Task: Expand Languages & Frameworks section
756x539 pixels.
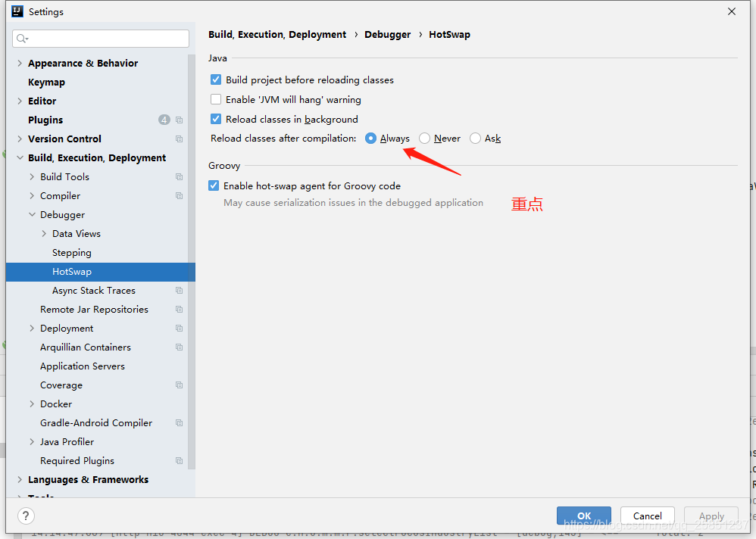Action: [19, 479]
